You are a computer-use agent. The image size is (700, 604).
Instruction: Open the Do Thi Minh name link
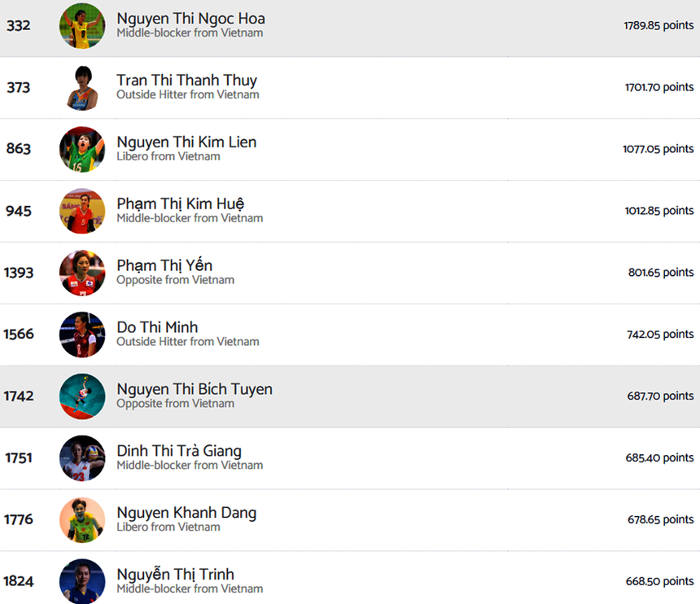tap(157, 327)
